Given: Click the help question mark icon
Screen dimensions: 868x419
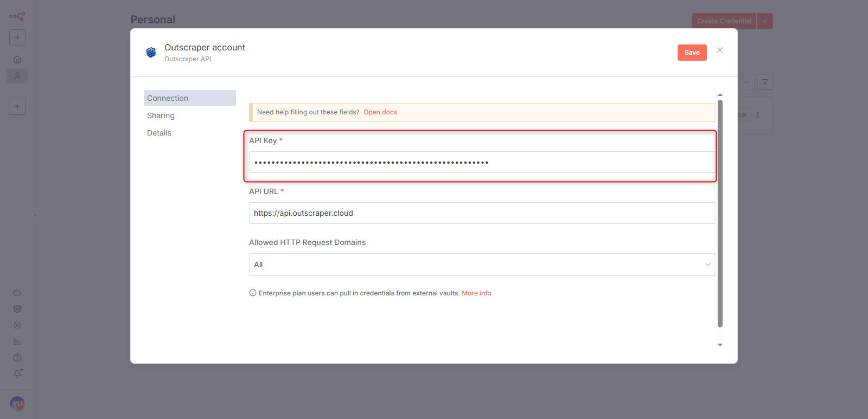Looking at the screenshot, I should click(17, 358).
